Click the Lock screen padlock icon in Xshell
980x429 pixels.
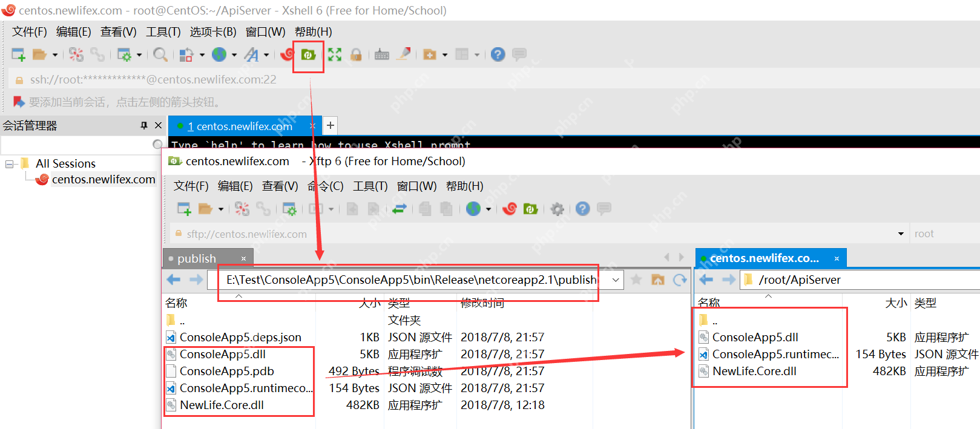click(x=356, y=54)
